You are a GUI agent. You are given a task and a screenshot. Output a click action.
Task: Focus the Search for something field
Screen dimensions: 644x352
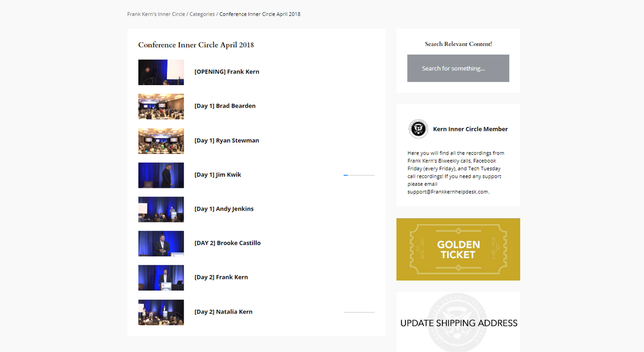[458, 68]
